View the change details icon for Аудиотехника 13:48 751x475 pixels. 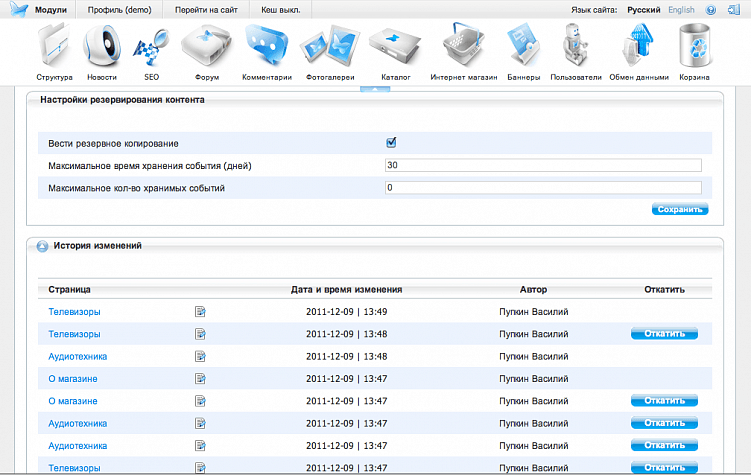pyautogui.click(x=200, y=356)
